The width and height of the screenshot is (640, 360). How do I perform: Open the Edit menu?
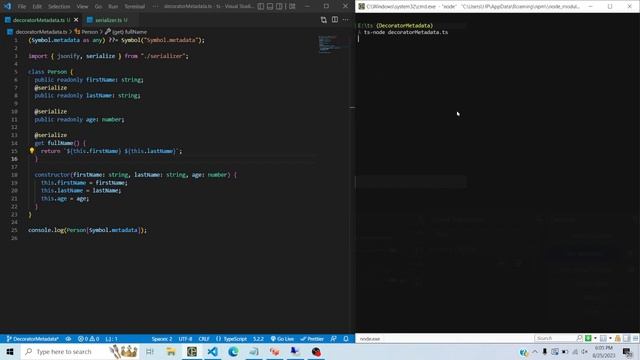coord(37,7)
